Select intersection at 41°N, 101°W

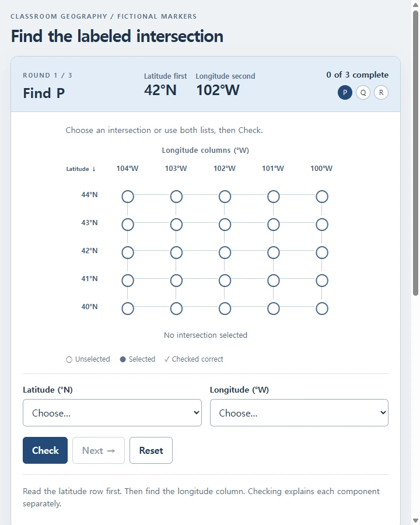coord(274,281)
